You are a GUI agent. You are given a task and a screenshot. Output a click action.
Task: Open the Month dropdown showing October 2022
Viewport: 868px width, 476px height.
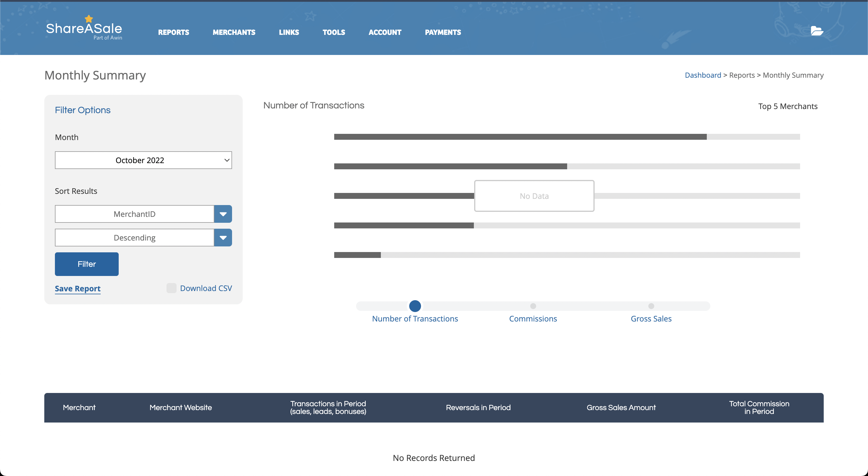click(x=143, y=160)
